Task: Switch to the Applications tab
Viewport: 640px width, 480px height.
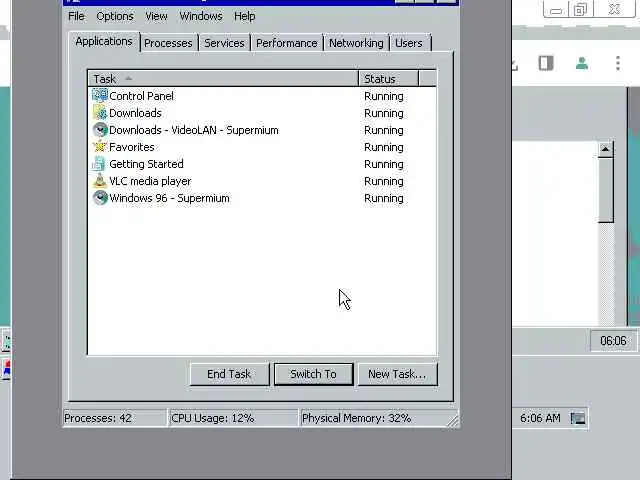Action: pos(104,42)
